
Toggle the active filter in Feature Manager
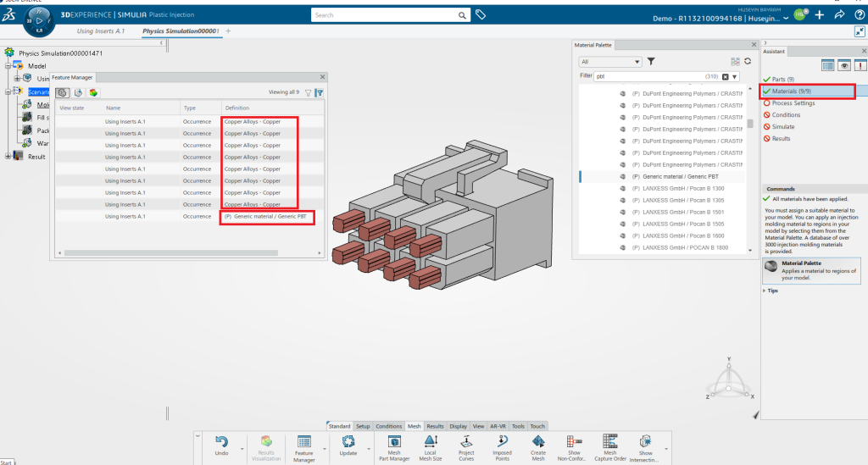click(x=320, y=92)
